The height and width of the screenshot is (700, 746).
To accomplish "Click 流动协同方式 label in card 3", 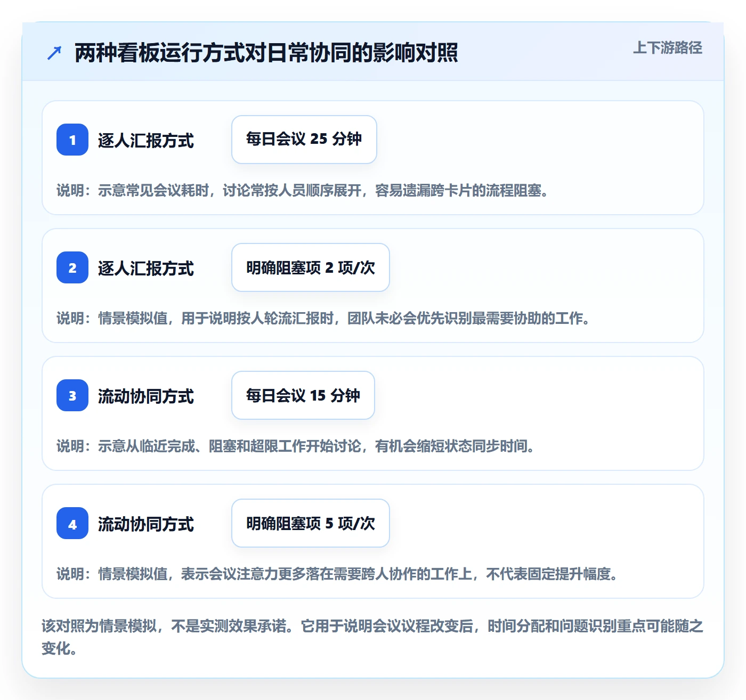I will [146, 396].
